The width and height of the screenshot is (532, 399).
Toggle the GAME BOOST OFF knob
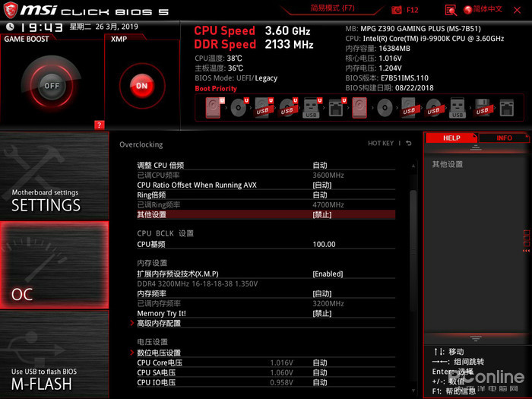(51, 86)
